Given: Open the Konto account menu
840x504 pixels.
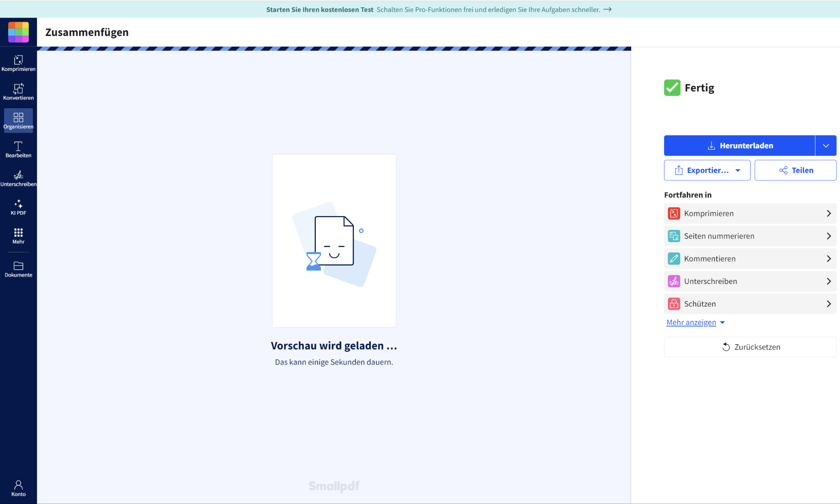Looking at the screenshot, I should point(18,488).
